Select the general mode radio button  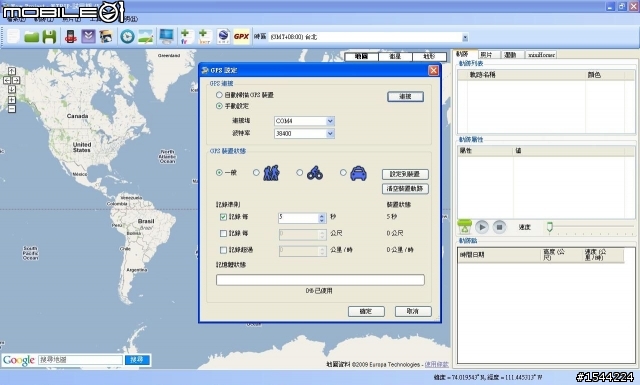[x=219, y=173]
